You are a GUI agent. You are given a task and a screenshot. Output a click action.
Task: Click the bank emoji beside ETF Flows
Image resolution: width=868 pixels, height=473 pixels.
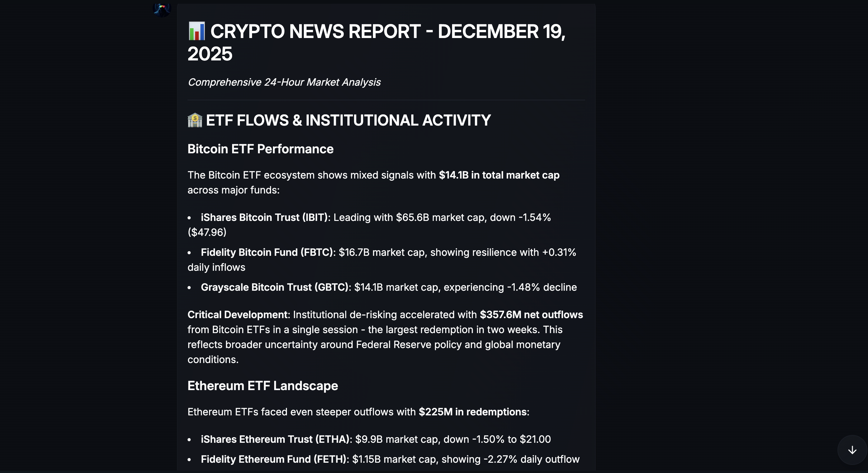point(195,120)
